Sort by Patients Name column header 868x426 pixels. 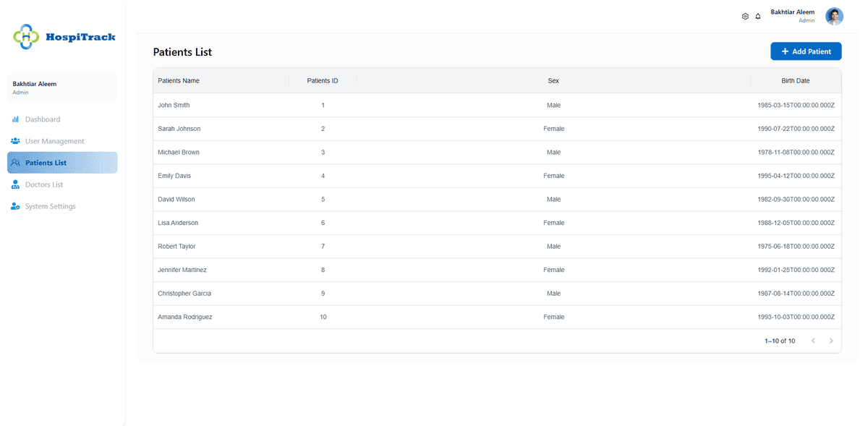179,80
